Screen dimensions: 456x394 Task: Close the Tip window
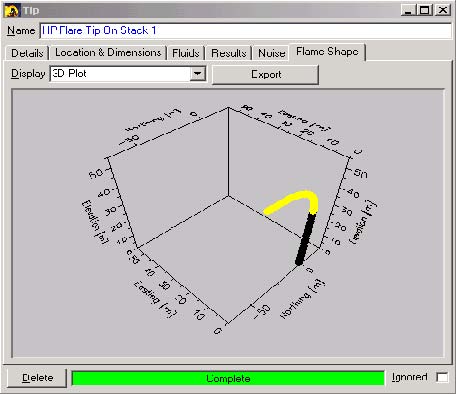tap(443, 10)
